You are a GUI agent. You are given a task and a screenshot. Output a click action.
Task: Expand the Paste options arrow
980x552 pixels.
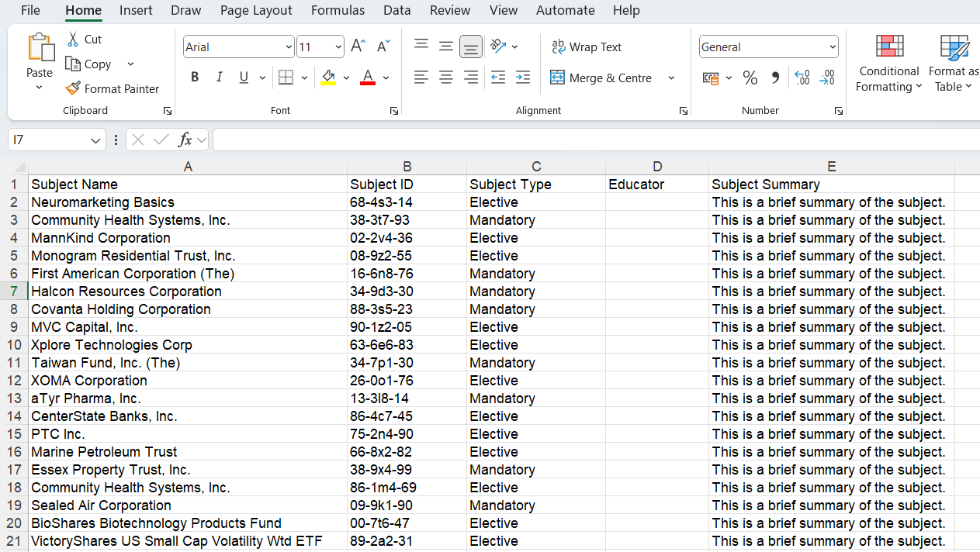40,88
